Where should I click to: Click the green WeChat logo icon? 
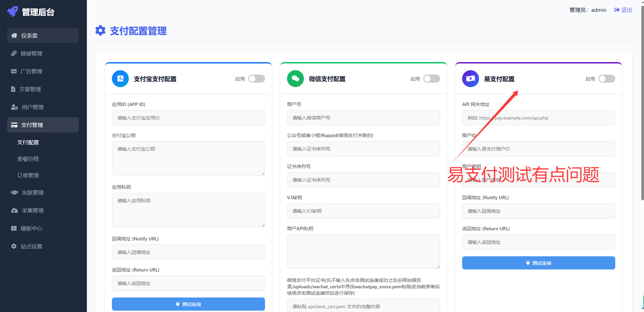tap(295, 79)
